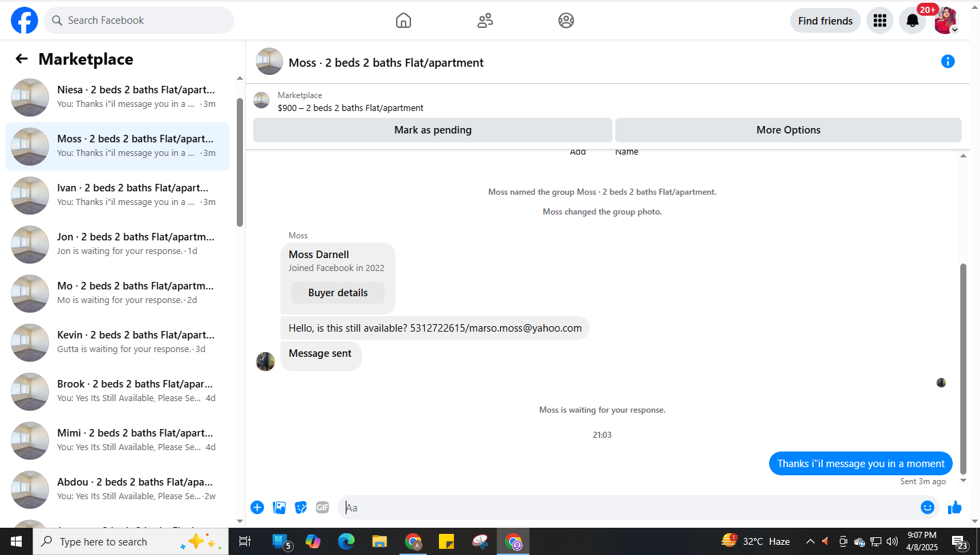This screenshot has width=980, height=555.
Task: Open Task View on taskbar
Action: 245,541
